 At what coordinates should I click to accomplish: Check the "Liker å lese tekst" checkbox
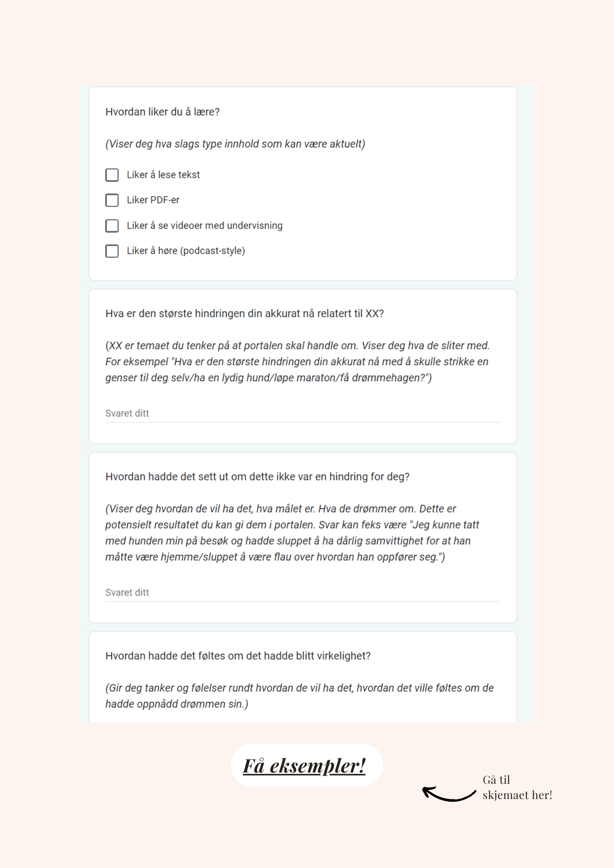(x=112, y=175)
